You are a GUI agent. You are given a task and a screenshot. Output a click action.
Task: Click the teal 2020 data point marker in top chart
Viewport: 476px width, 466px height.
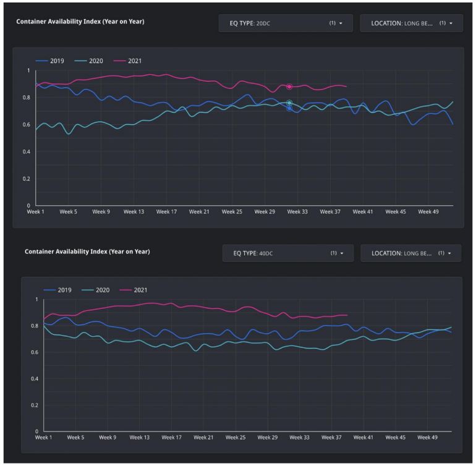coord(289,103)
